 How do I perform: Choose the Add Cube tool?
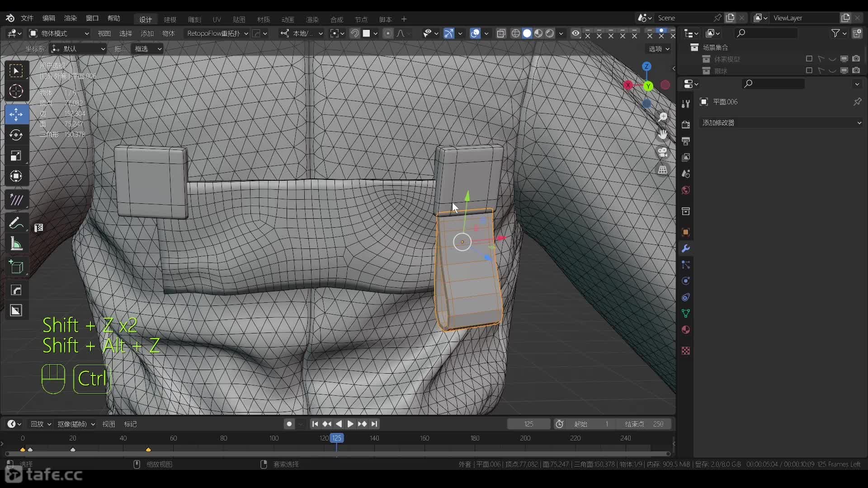(x=16, y=267)
